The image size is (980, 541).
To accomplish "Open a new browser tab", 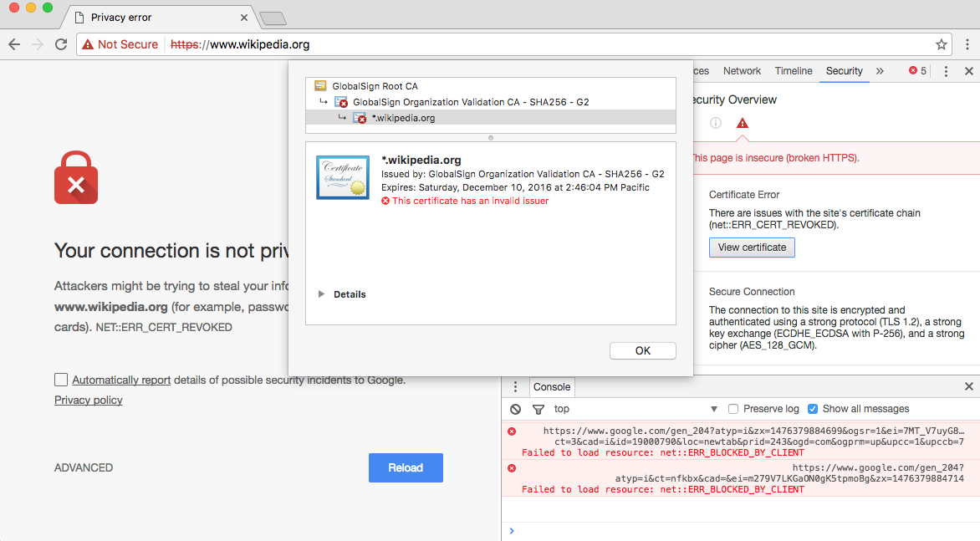I will pyautogui.click(x=273, y=18).
